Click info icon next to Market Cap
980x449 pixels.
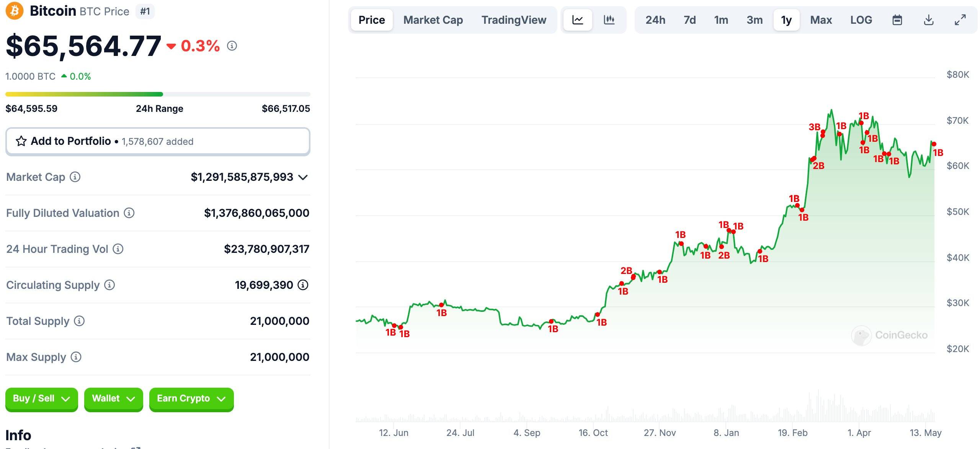pos(75,177)
